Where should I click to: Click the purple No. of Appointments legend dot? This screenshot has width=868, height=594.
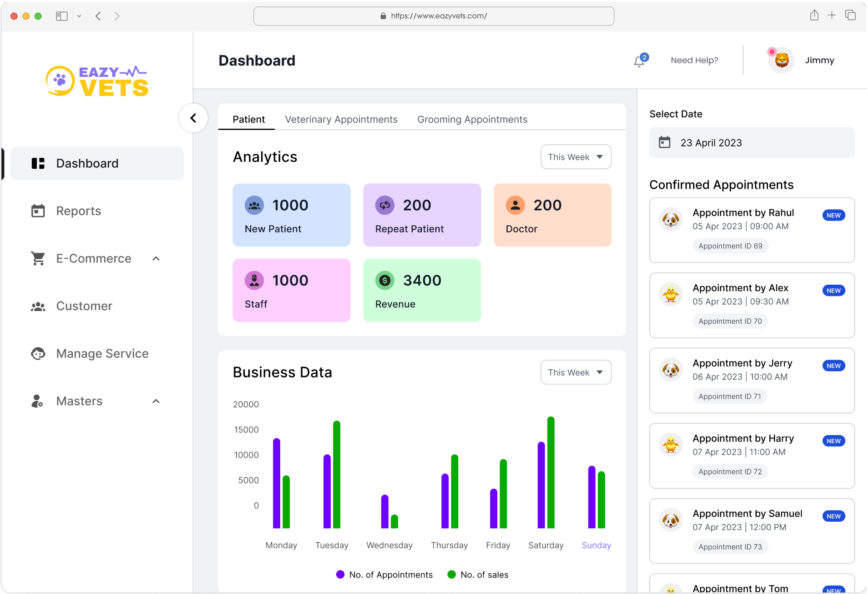pos(340,575)
